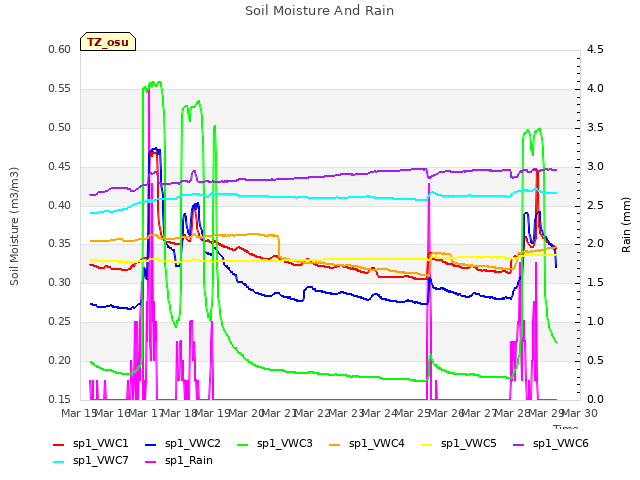Click the 2.0 right axis tick label

click(595, 244)
